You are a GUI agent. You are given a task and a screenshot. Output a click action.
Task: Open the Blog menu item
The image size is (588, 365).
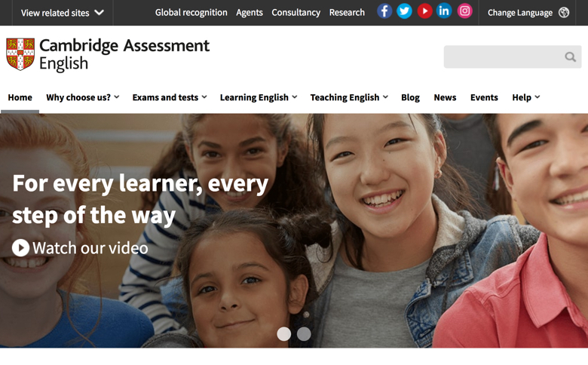[410, 97]
